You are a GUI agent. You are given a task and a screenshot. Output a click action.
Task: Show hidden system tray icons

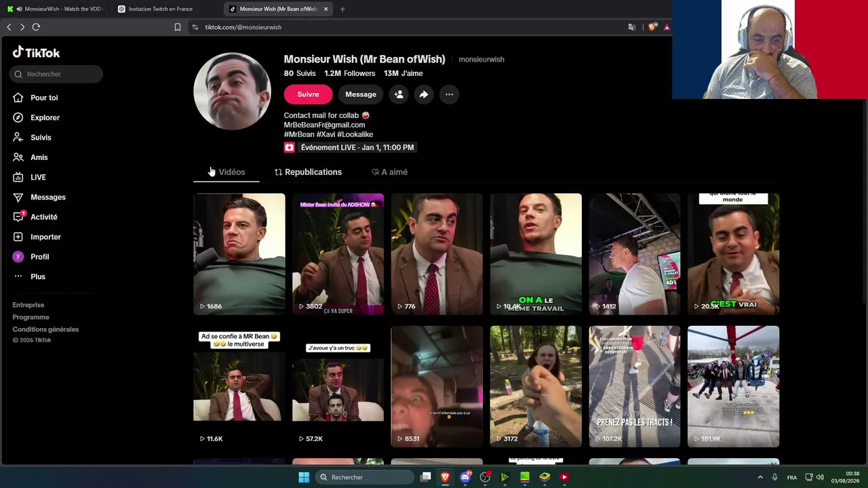[x=760, y=477]
